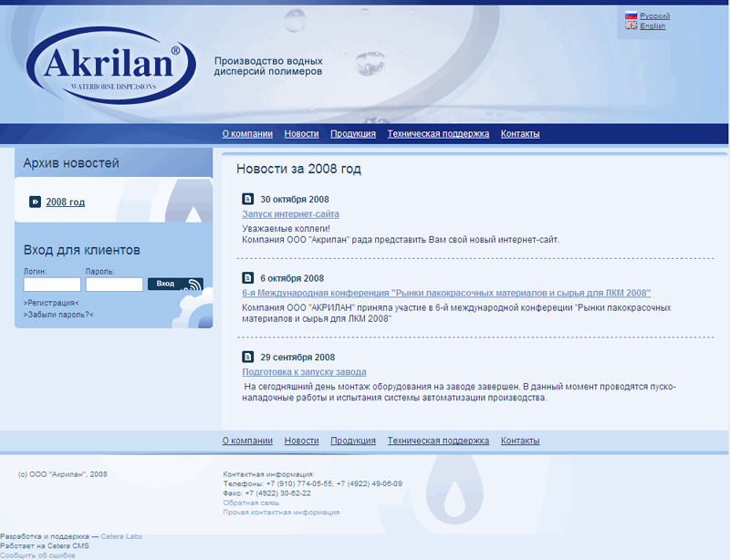Focus the Пароль input field
The height and width of the screenshot is (560, 730).
[114, 285]
